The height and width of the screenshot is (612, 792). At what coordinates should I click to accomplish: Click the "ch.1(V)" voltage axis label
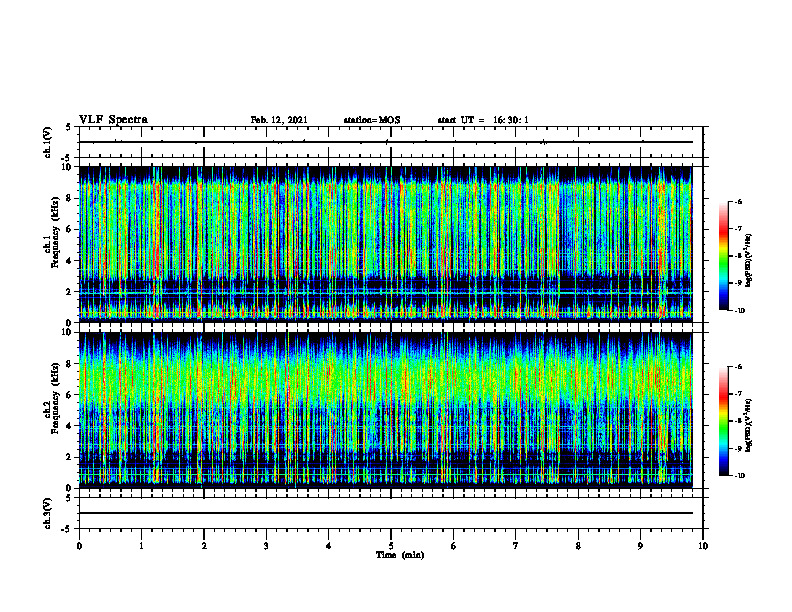click(x=48, y=142)
